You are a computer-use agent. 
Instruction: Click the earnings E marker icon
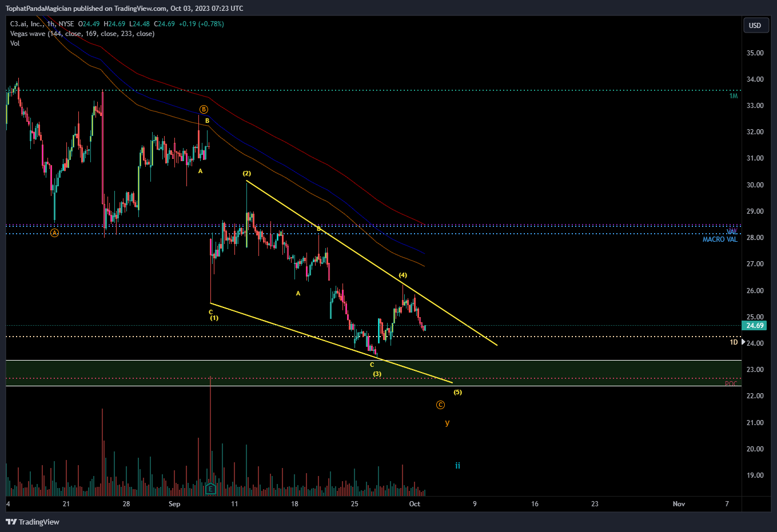click(210, 489)
